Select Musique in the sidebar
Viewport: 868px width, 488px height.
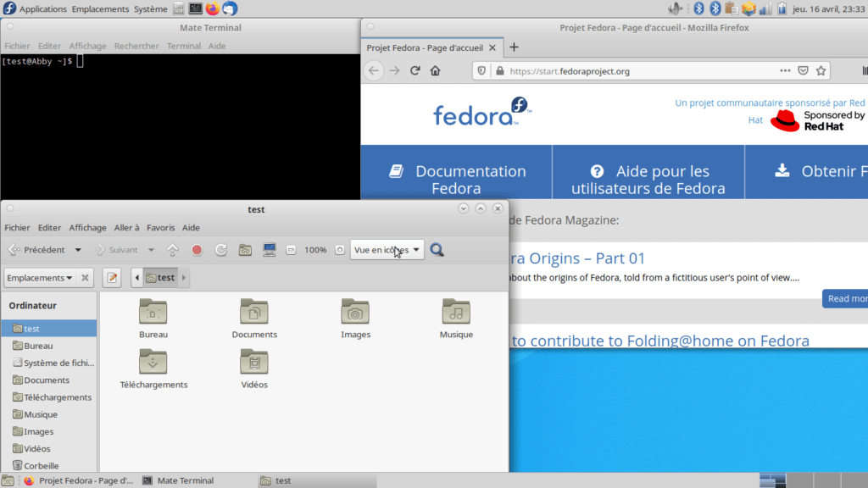click(48, 414)
